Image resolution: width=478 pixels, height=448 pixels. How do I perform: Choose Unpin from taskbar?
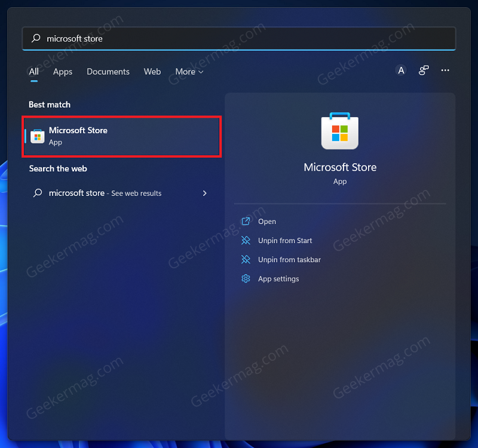click(289, 260)
